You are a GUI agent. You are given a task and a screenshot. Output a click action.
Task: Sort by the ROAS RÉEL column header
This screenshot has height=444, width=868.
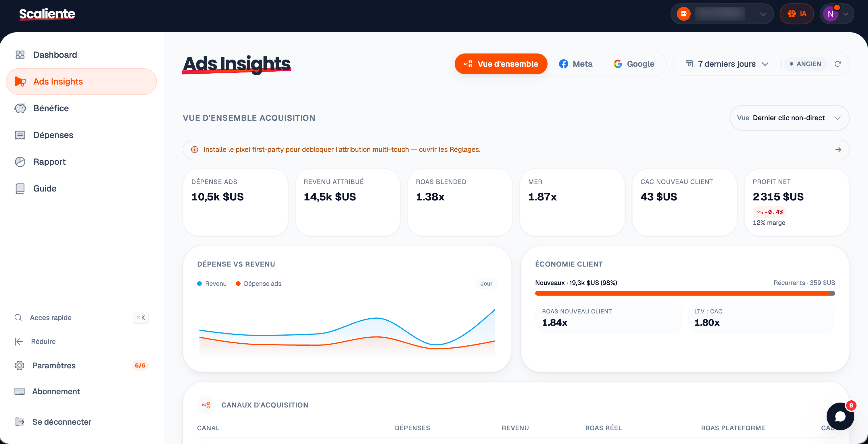click(603, 428)
